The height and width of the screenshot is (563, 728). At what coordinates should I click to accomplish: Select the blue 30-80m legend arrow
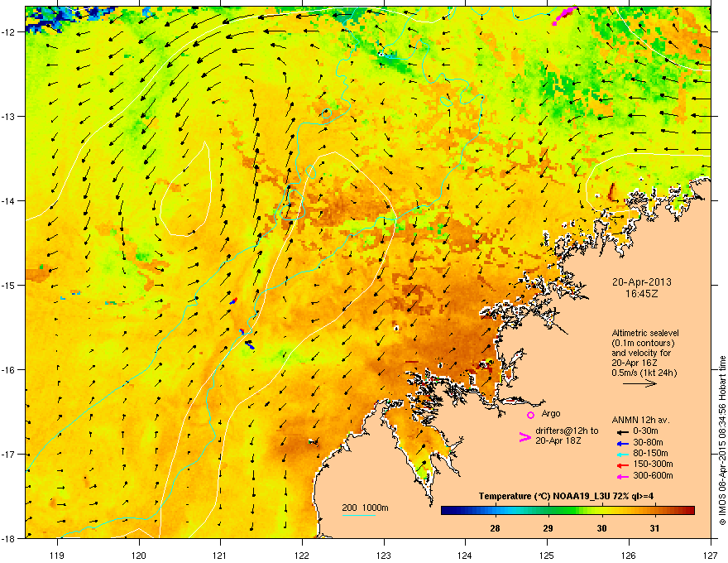click(623, 443)
